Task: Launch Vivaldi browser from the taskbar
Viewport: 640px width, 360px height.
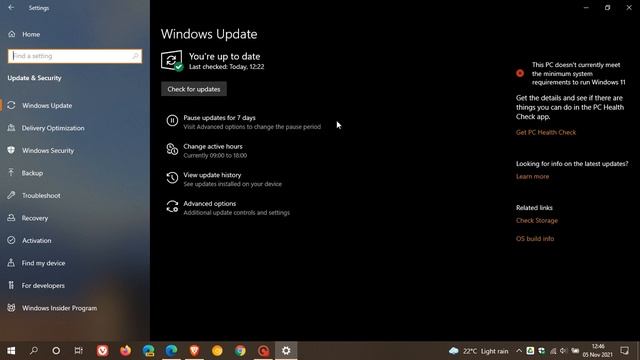Action: click(102, 351)
